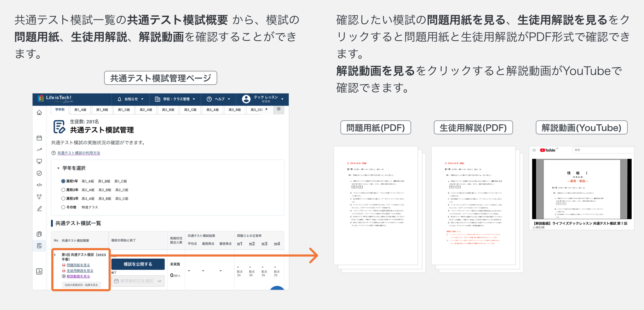The width and height of the screenshot is (644, 310).
Task: Click the tab scroll right arrow
Action: pos(266,109)
